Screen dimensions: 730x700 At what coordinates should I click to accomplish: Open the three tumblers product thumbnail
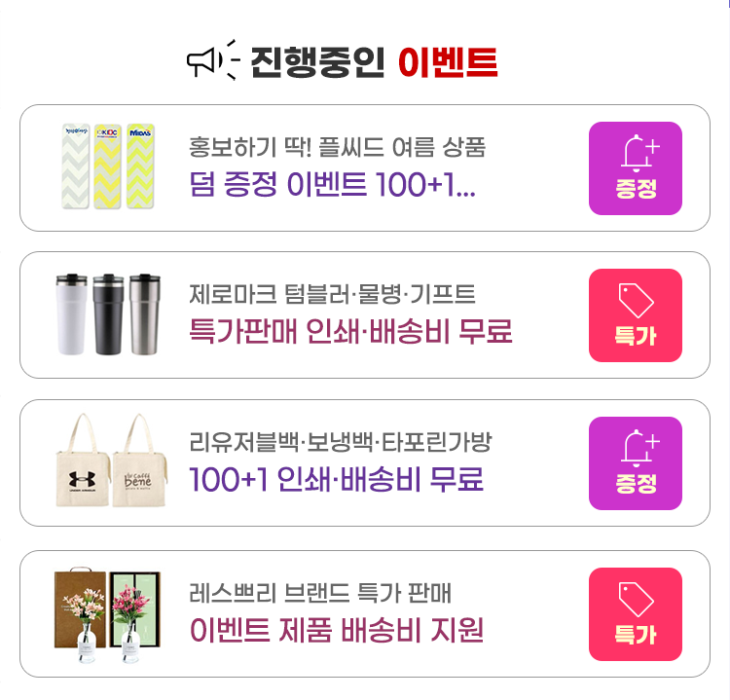coord(108,314)
